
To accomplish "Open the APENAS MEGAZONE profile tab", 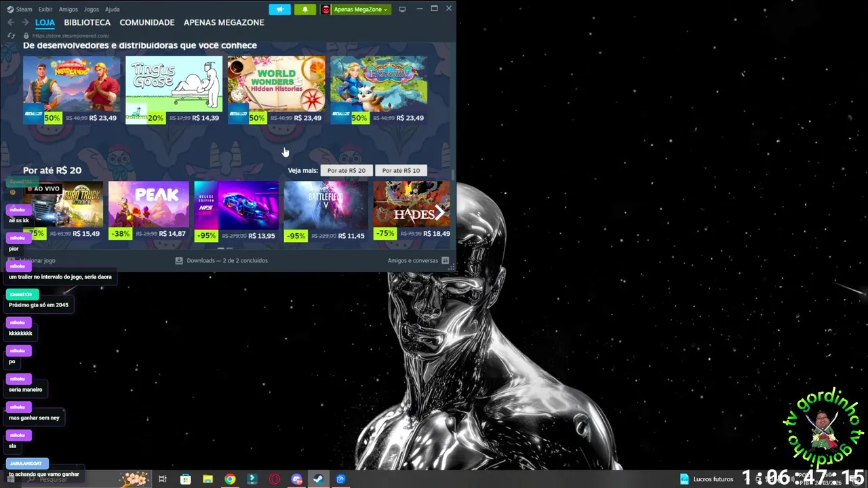I will [x=224, y=22].
